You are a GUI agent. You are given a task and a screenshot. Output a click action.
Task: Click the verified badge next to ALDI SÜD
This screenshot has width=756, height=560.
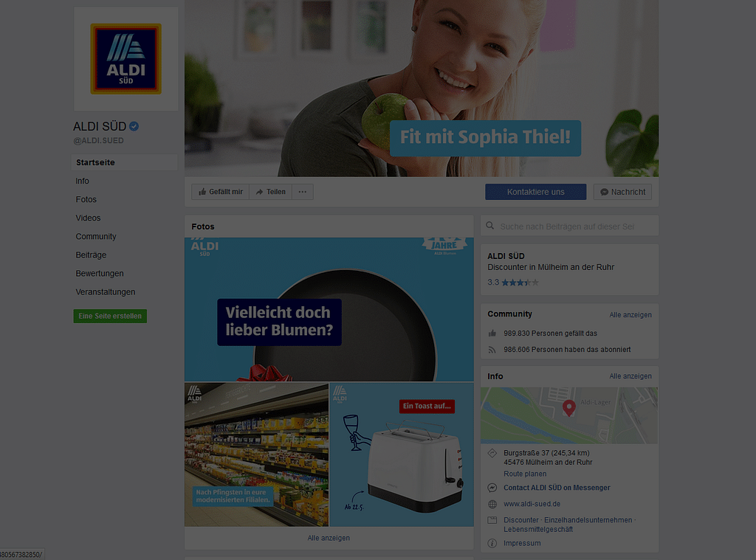pyautogui.click(x=134, y=126)
